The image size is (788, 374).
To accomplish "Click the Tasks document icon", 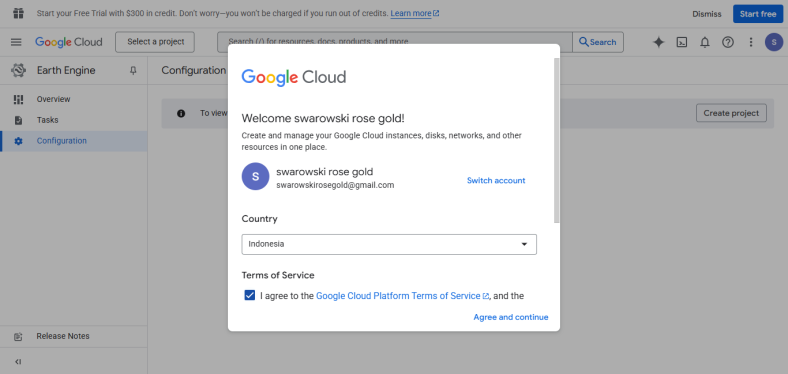I will tap(18, 120).
